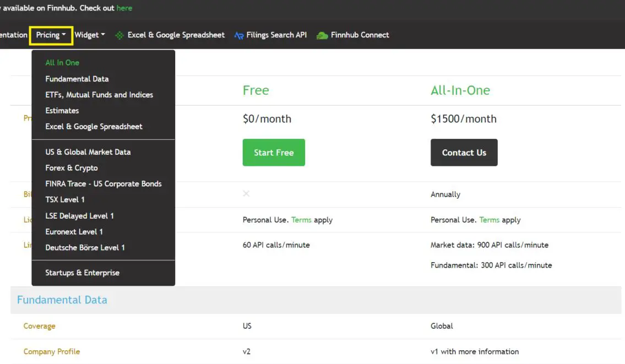Click the '$0/month' price text
The width and height of the screenshot is (625, 364).
point(267,119)
